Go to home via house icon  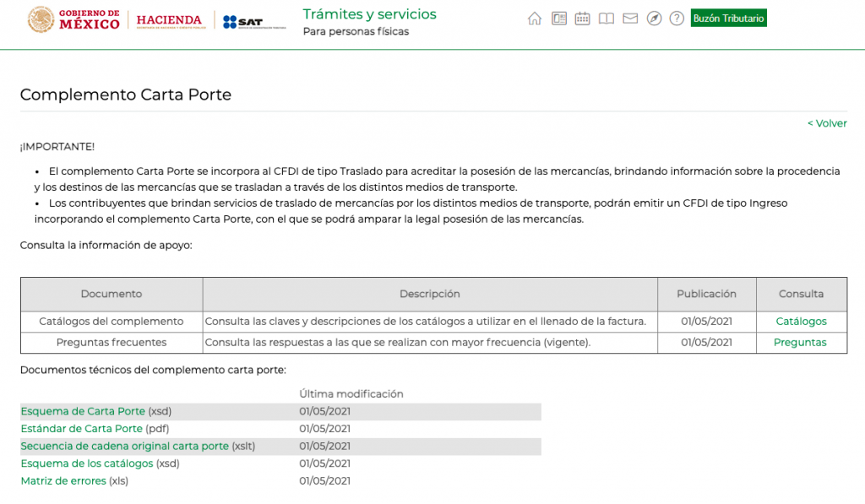click(534, 19)
